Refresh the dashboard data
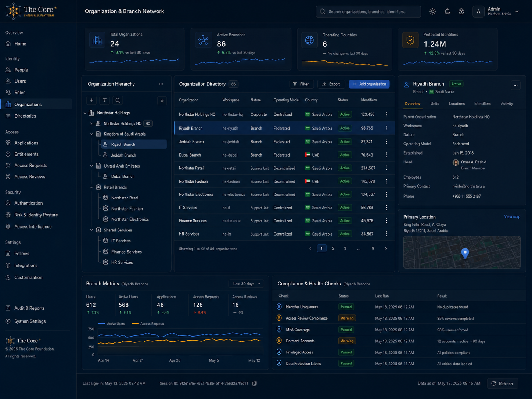This screenshot has height=399, width=532. [x=502, y=384]
